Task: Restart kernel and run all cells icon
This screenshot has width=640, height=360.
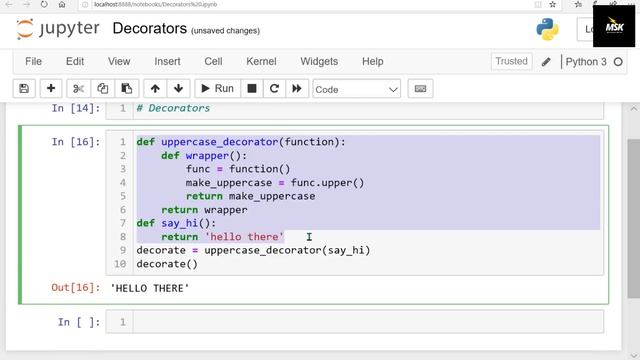Action: tap(297, 89)
